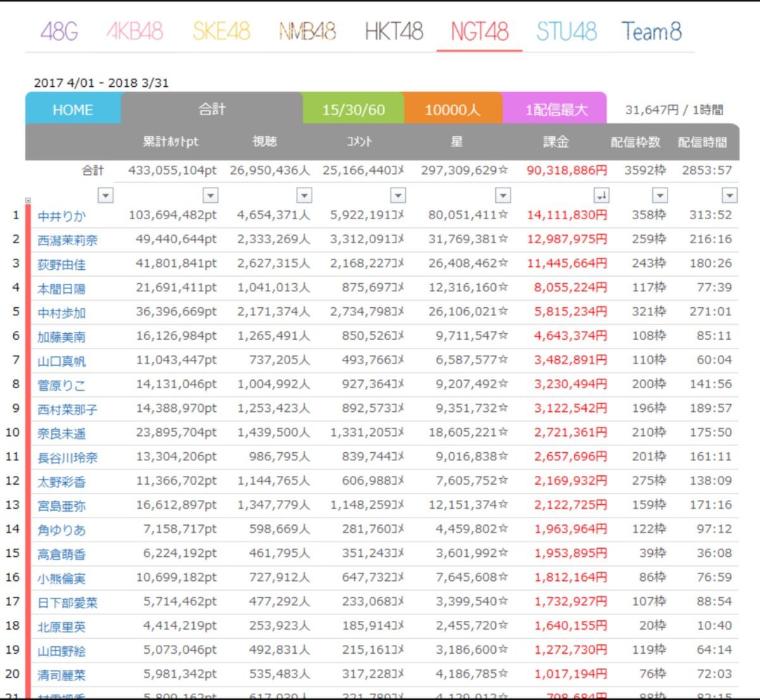Click the 課金 column header
The height and width of the screenshot is (700, 760).
(x=556, y=141)
